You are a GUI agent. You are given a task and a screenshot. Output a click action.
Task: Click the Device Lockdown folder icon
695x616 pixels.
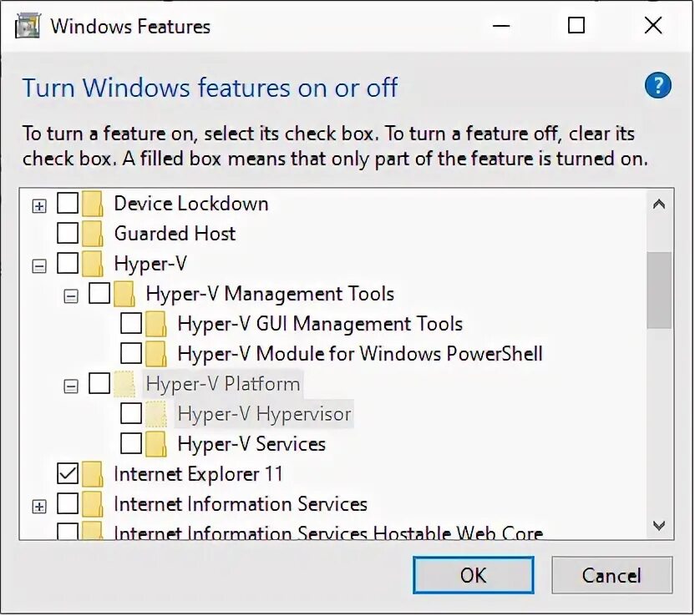click(93, 204)
